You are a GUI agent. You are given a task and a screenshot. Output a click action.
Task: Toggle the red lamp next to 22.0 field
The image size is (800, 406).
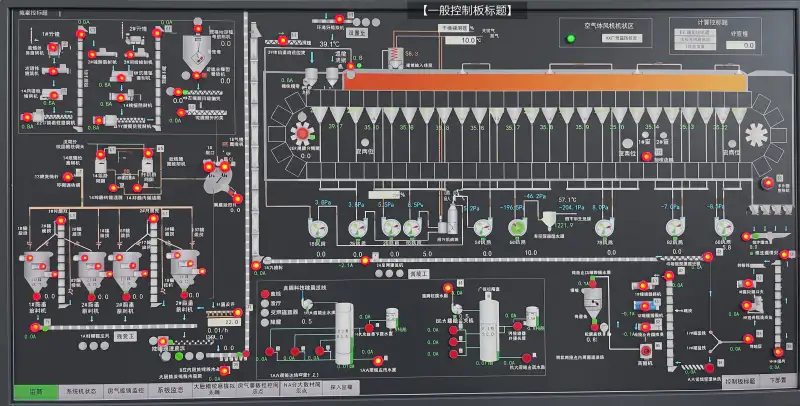point(238,312)
